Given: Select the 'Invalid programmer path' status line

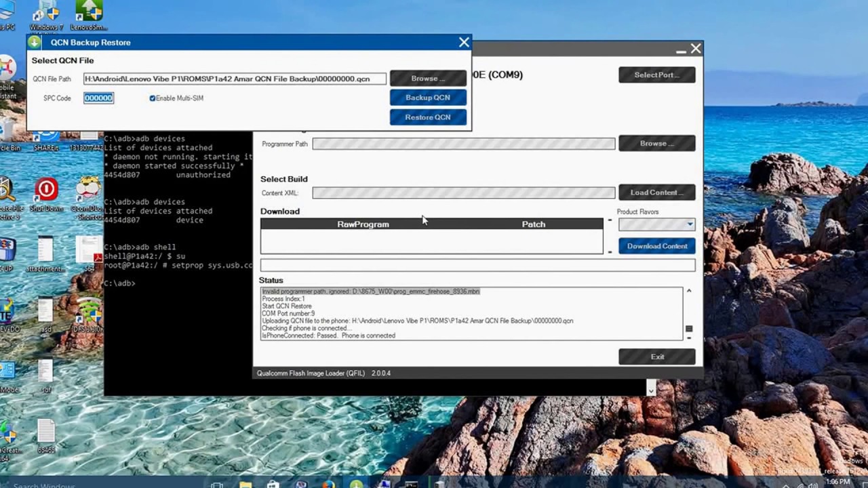Looking at the screenshot, I should pyautogui.click(x=371, y=291).
